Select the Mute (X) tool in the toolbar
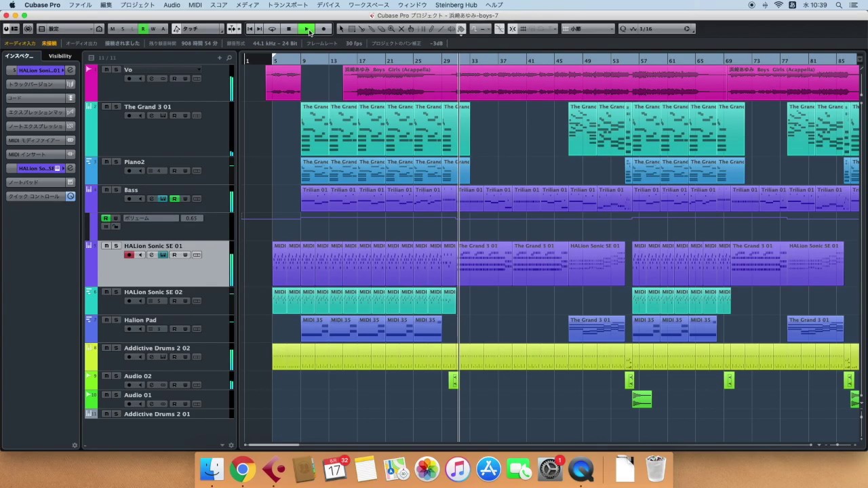This screenshot has width=868, height=488. [x=401, y=29]
